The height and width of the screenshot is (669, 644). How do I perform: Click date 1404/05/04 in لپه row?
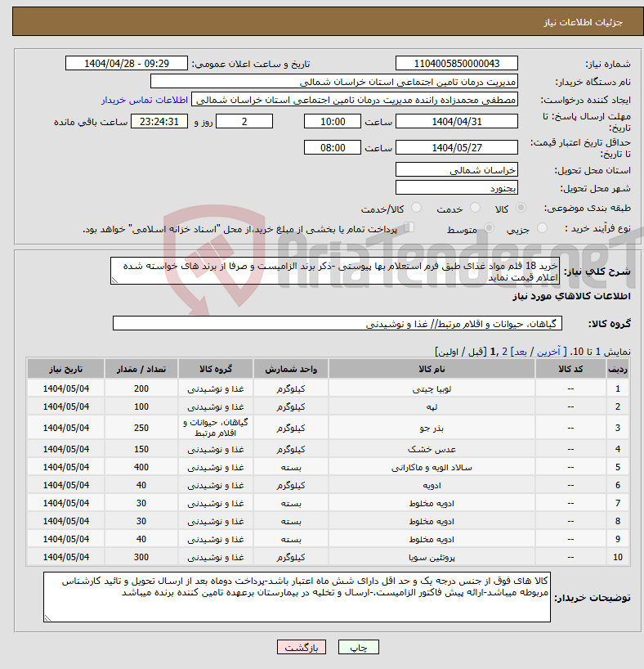pyautogui.click(x=65, y=406)
